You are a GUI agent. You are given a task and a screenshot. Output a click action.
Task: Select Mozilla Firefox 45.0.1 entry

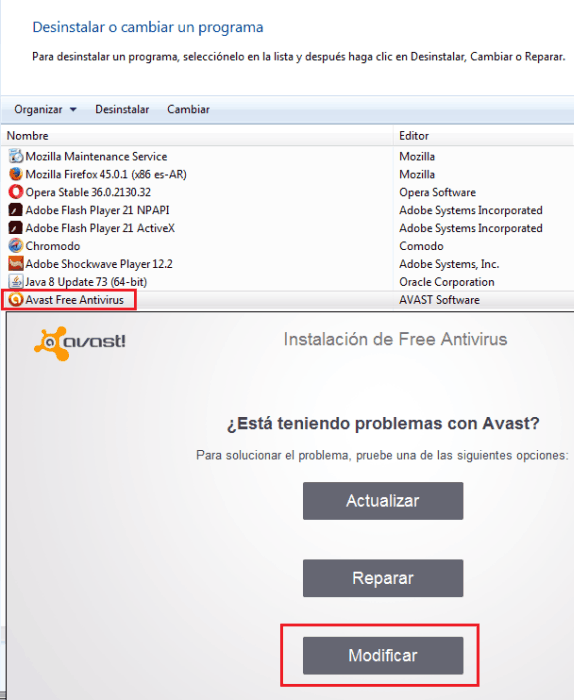pyautogui.click(x=287, y=174)
